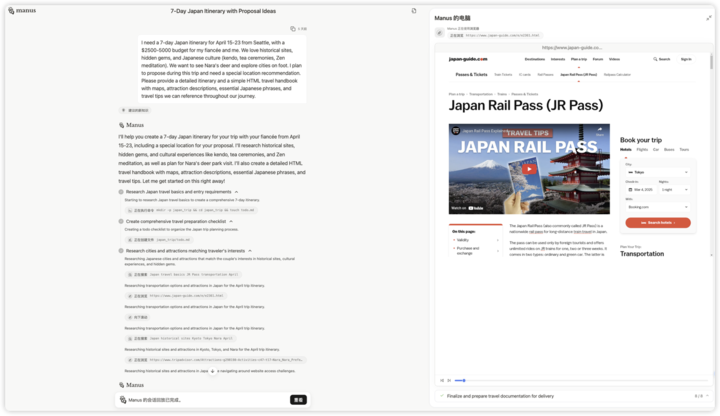Collapse the Manus computer panel
This screenshot has height=416, width=720.
pos(711,18)
